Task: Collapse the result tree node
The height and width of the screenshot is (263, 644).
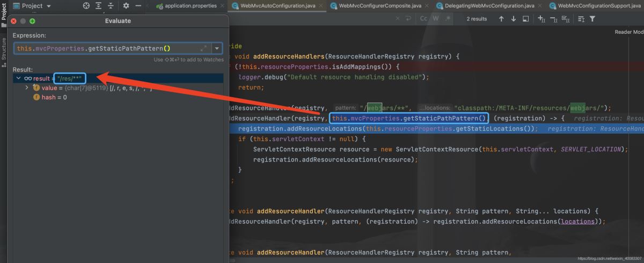Action: point(18,78)
